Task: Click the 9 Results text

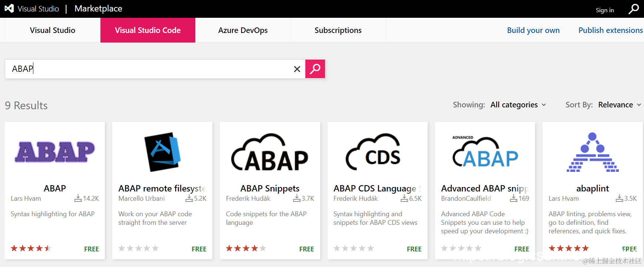Action: pos(26,106)
